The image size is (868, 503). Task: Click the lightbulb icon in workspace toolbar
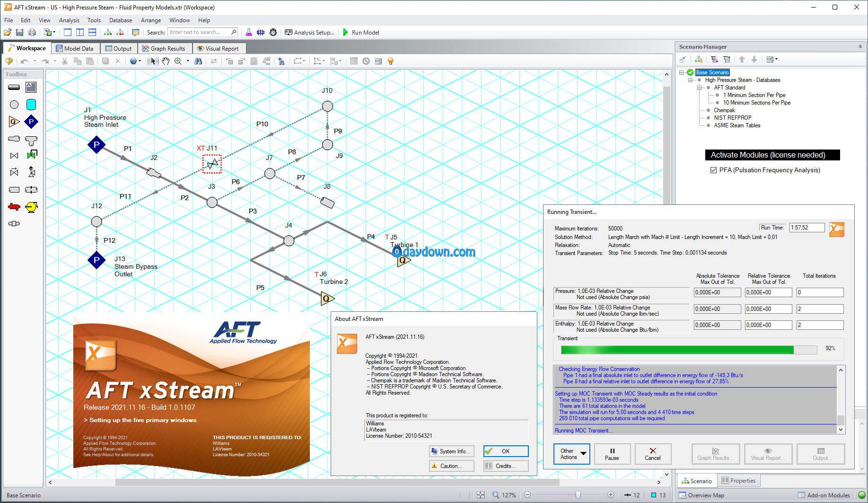[391, 61]
